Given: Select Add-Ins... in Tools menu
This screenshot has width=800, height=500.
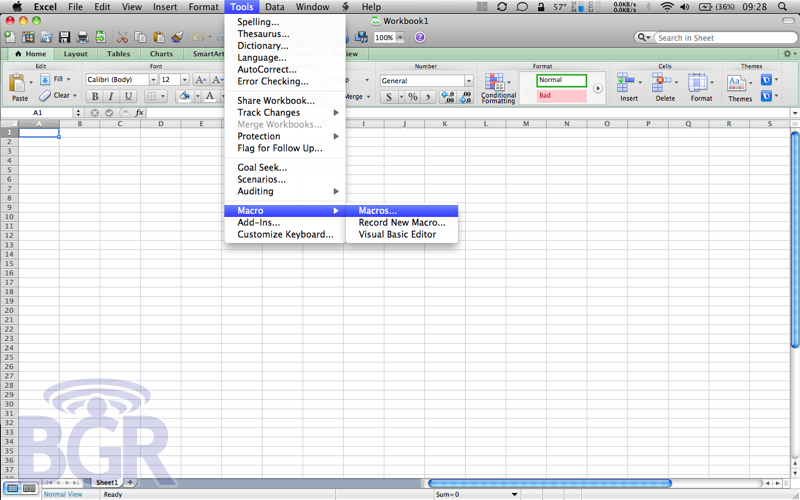Looking at the screenshot, I should pyautogui.click(x=285, y=222).
